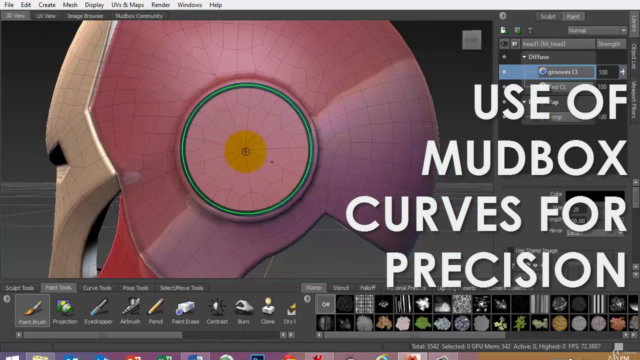Open File Explorer from the taskbar
640x360 pixels.
pyautogui.click(x=40, y=357)
